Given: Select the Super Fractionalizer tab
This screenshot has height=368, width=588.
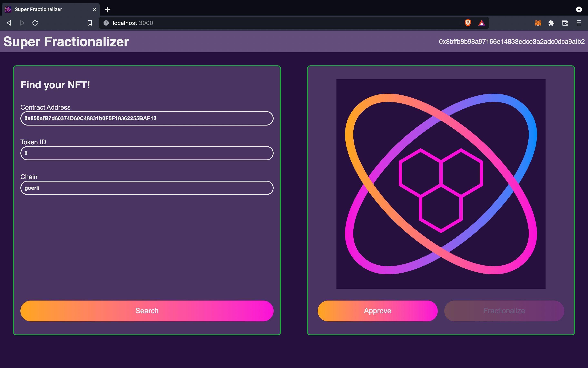Looking at the screenshot, I should click(51, 9).
